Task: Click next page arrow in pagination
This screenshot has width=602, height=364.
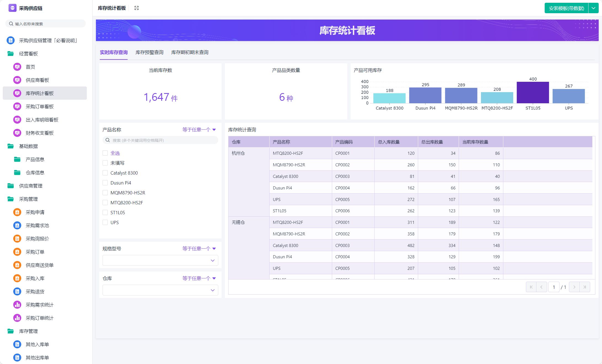Action: point(574,287)
